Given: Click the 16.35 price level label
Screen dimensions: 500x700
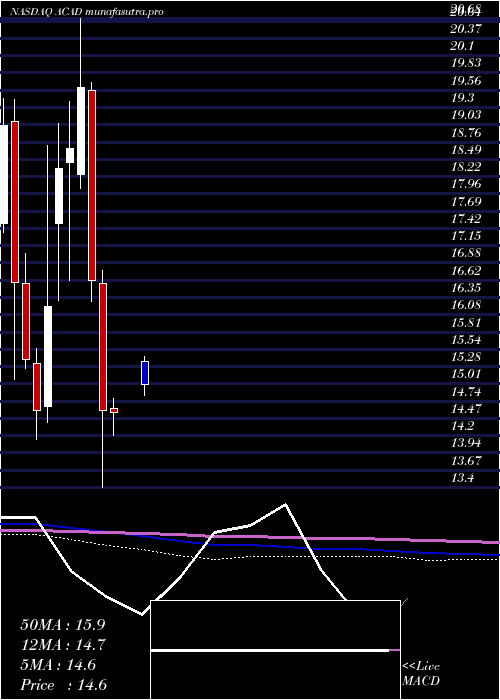Looking at the screenshot, I should tap(467, 288).
